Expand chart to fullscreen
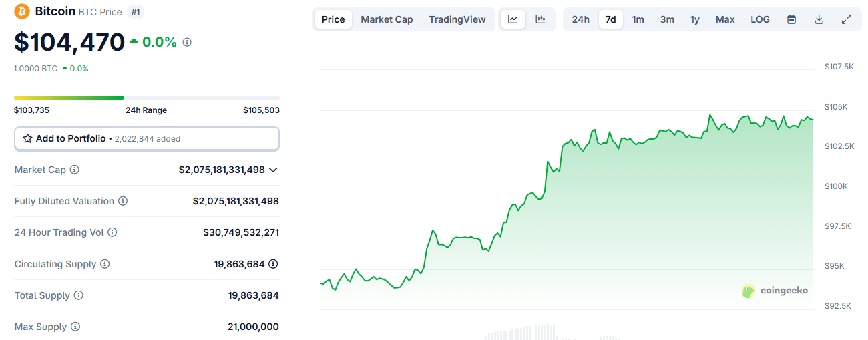Viewport: 868px width, 340px height. click(x=846, y=19)
